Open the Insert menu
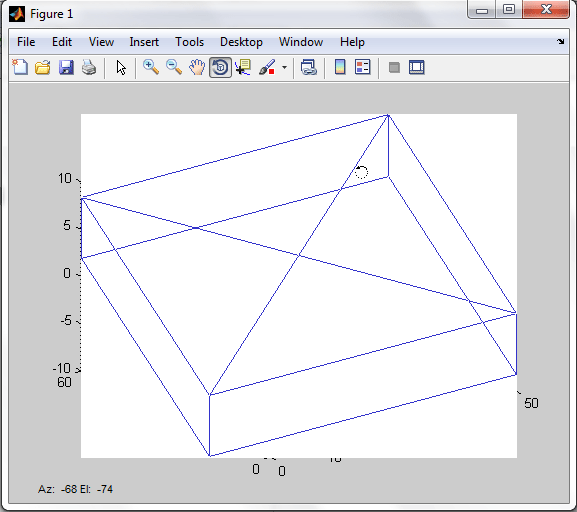 (x=144, y=42)
